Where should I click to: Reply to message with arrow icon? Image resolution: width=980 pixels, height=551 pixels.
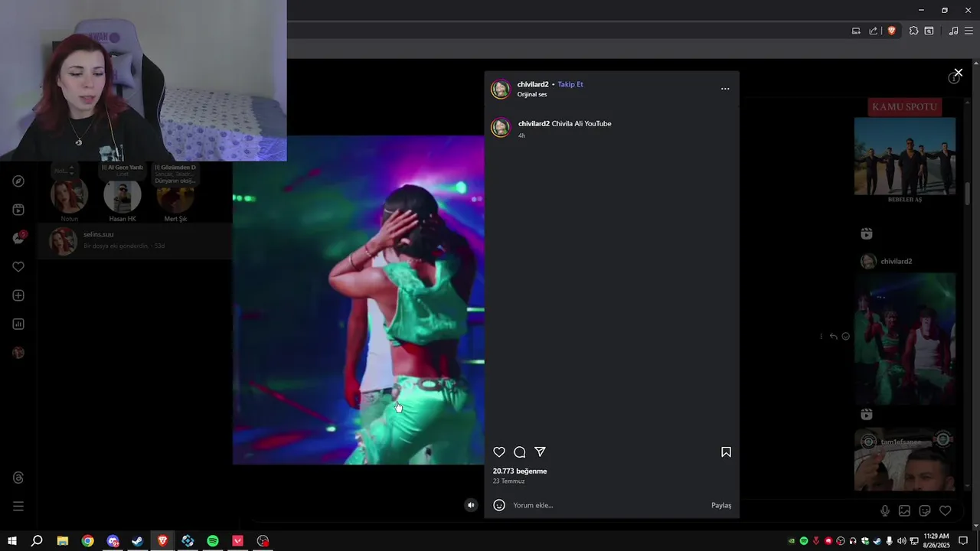tap(833, 336)
